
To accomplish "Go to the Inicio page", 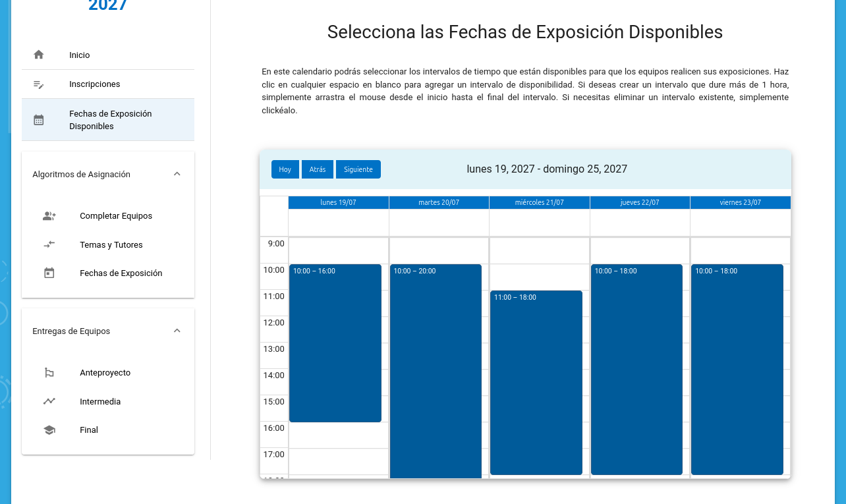I will 80,55.
